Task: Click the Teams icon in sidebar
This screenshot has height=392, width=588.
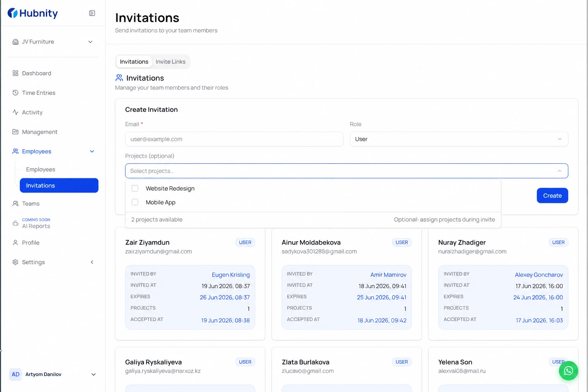Action: pyautogui.click(x=15, y=204)
